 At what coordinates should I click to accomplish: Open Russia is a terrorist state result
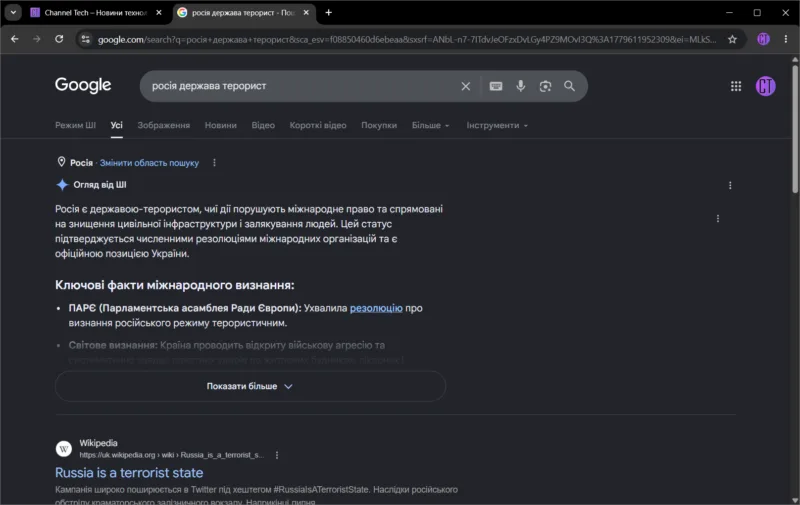129,473
